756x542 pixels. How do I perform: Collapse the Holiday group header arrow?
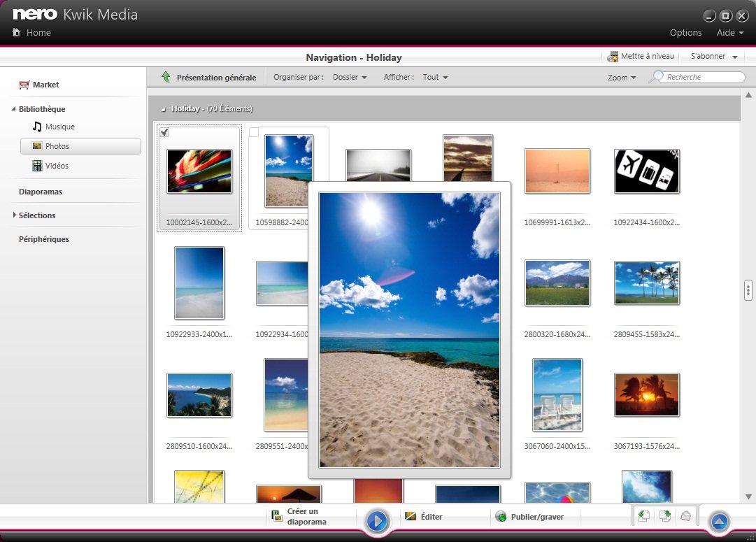[x=164, y=110]
